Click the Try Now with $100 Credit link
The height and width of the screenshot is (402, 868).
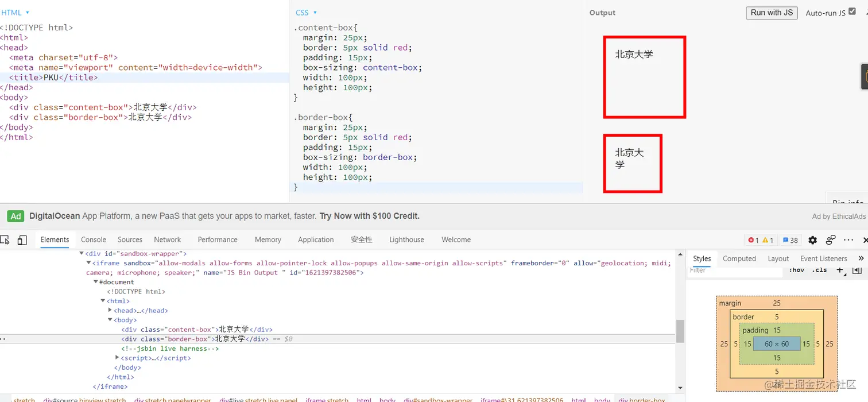coord(370,216)
